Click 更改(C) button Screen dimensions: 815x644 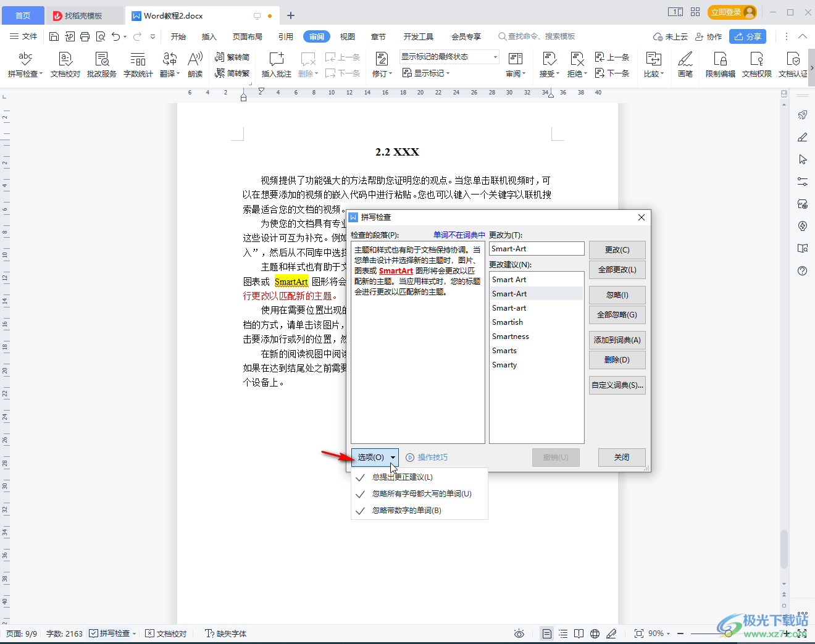617,250
